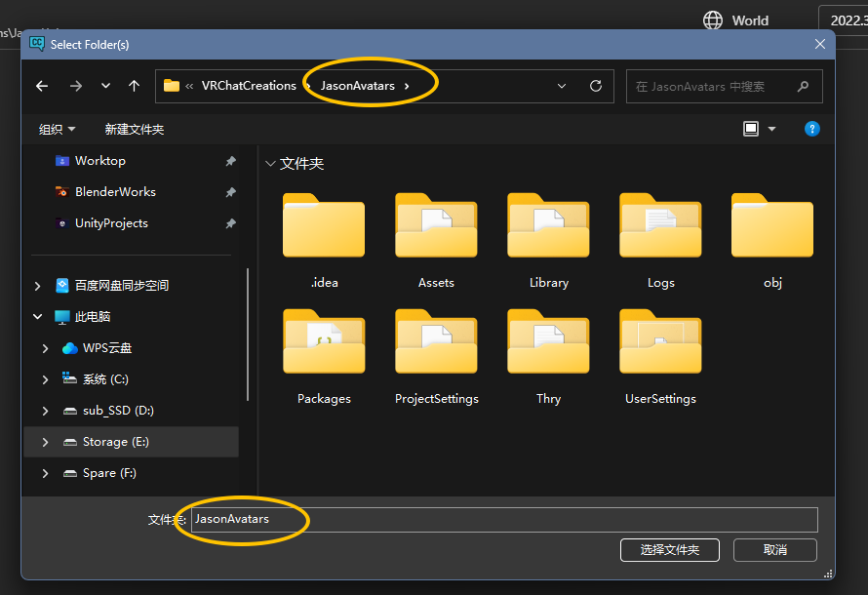Select the ProjectSettings folder
Image resolution: width=868 pixels, height=595 pixels.
(436, 349)
